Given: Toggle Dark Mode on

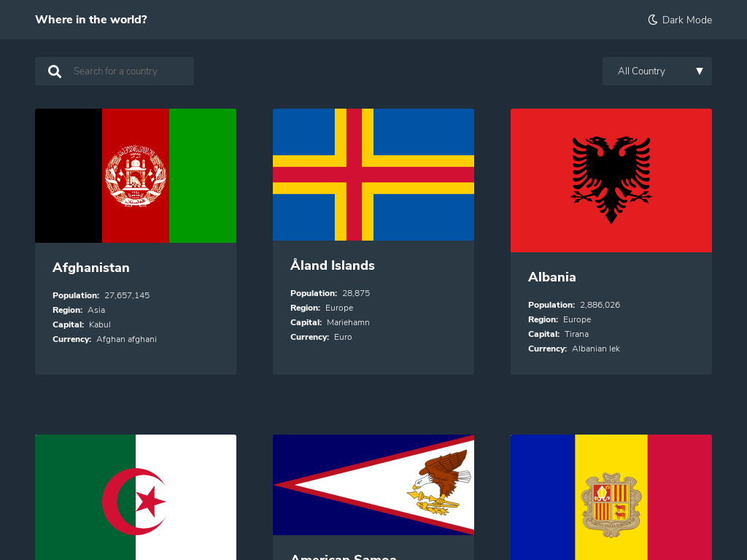Looking at the screenshot, I should tap(679, 20).
